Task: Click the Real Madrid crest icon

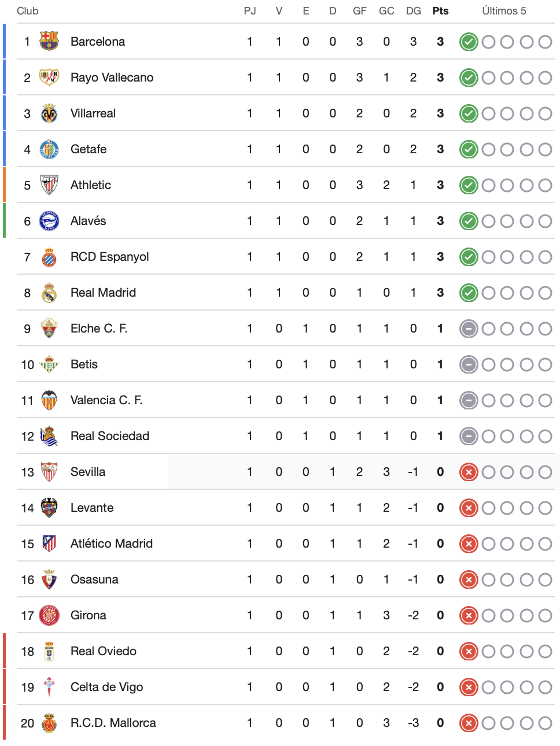Action: pyautogui.click(x=49, y=292)
